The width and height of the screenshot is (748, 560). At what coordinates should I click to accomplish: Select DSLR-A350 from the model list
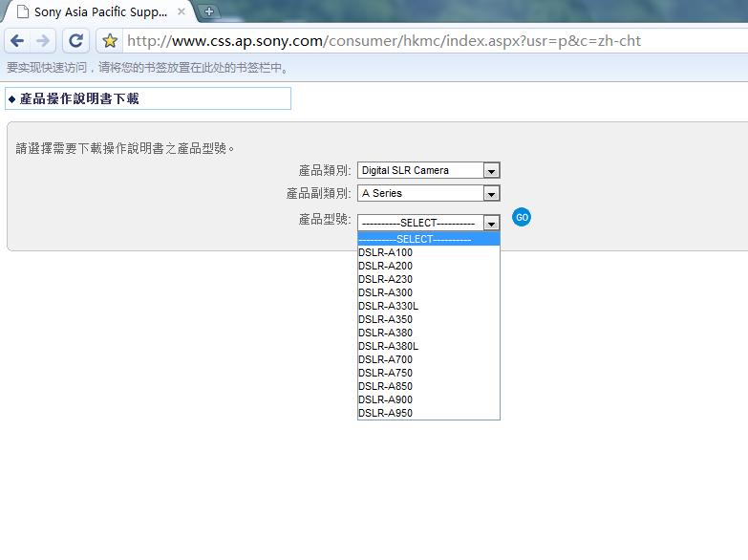coord(428,319)
